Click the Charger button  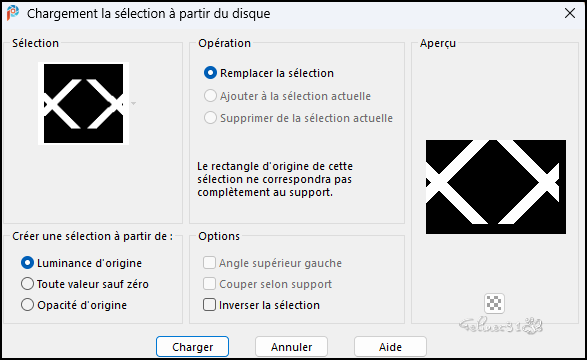click(192, 347)
